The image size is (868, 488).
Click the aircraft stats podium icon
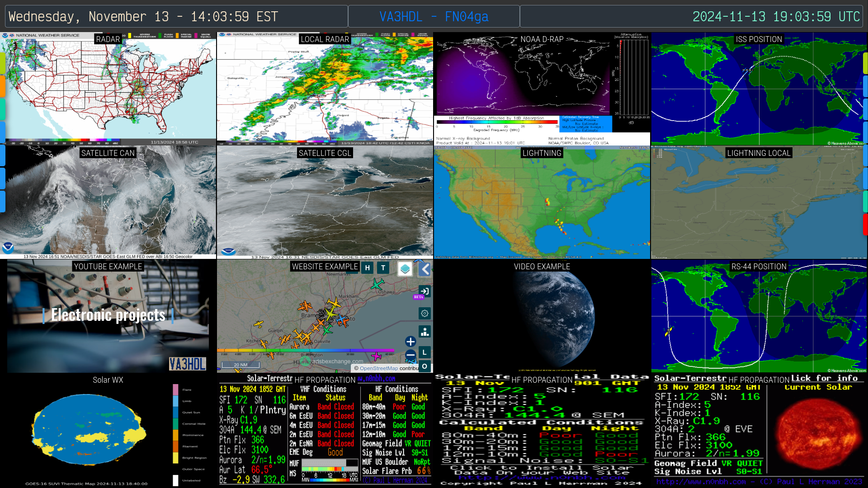click(x=425, y=332)
